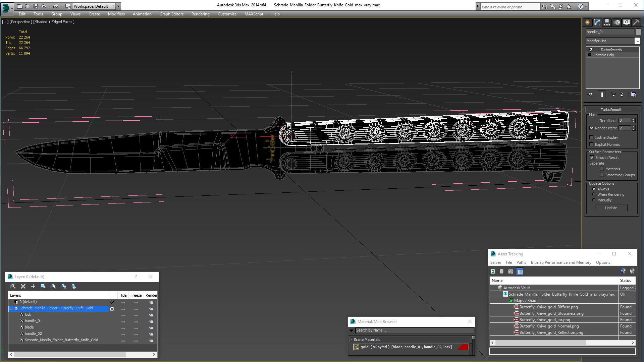Image resolution: width=644 pixels, height=362 pixels.
Task: Enable Separate by Smoothing Groups checkbox
Action: (x=602, y=175)
